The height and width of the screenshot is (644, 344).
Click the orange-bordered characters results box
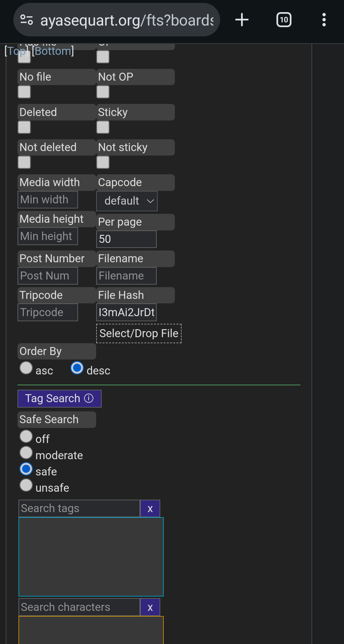(x=91, y=630)
